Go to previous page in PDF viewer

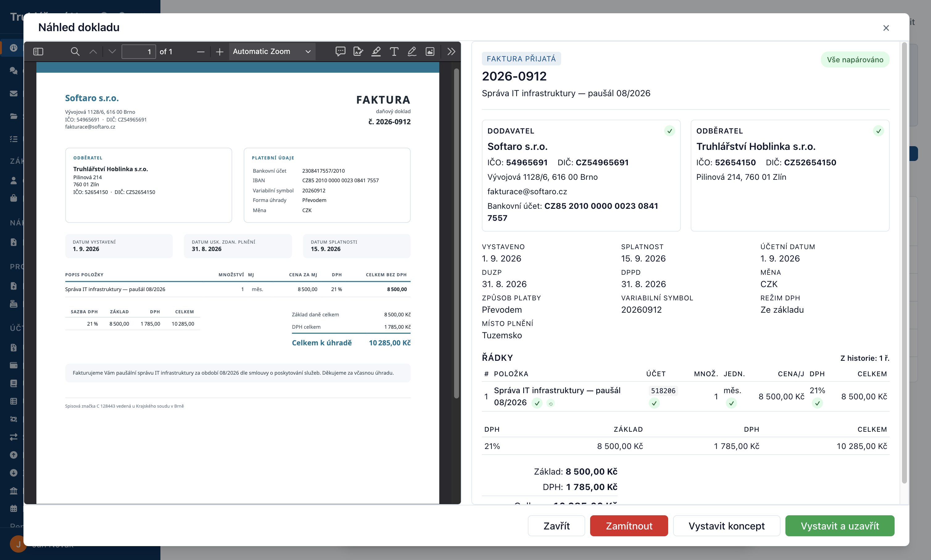click(93, 51)
